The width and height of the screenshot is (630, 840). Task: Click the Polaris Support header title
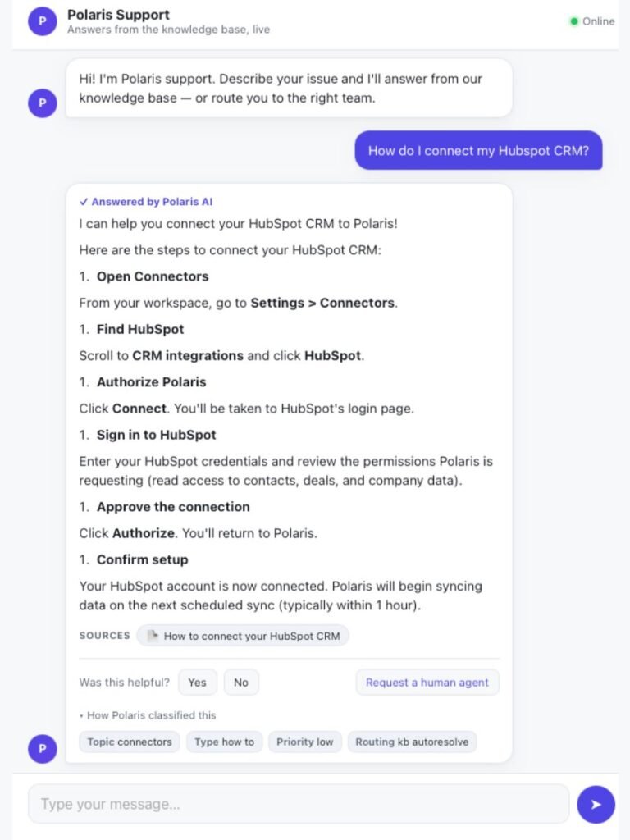click(x=118, y=15)
